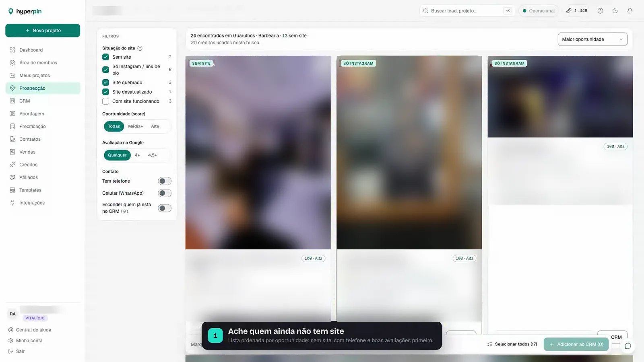This screenshot has height=362, width=644.
Task: Choose the 4+ Google rating option
Action: [x=137, y=155]
